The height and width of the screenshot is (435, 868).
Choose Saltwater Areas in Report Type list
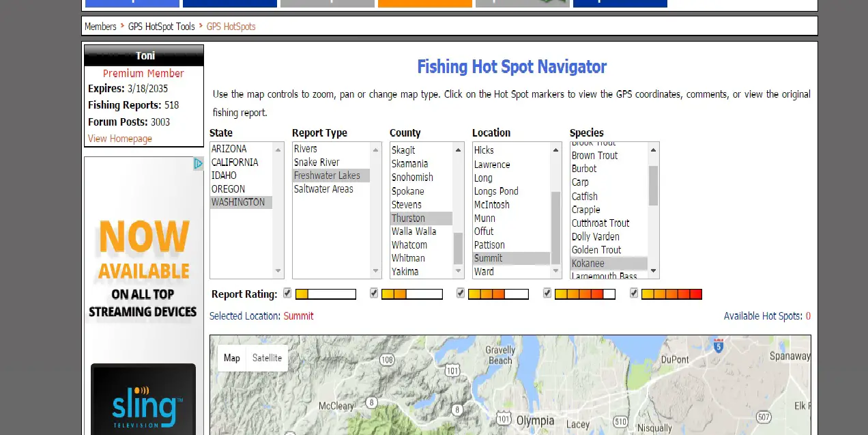[x=323, y=189]
